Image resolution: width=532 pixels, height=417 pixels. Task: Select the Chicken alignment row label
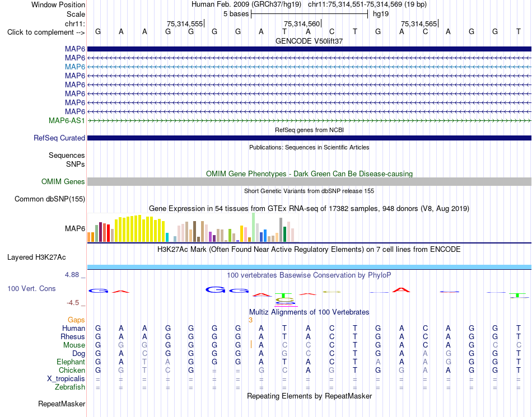click(72, 370)
